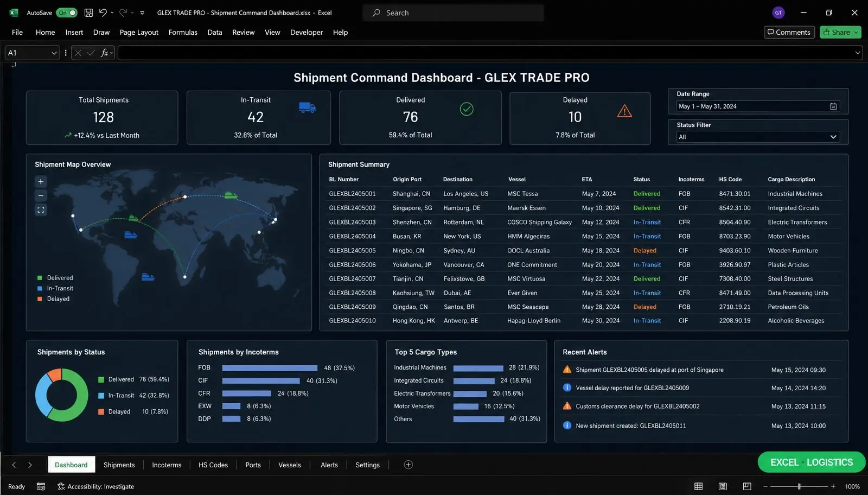Click the Search box in title bar
Image resolution: width=868 pixels, height=495 pixels.
pos(453,12)
